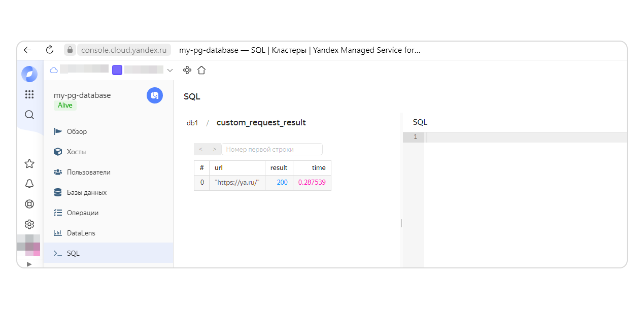Click the flag icon next to Обзор
The image size is (644, 309).
coord(58,131)
